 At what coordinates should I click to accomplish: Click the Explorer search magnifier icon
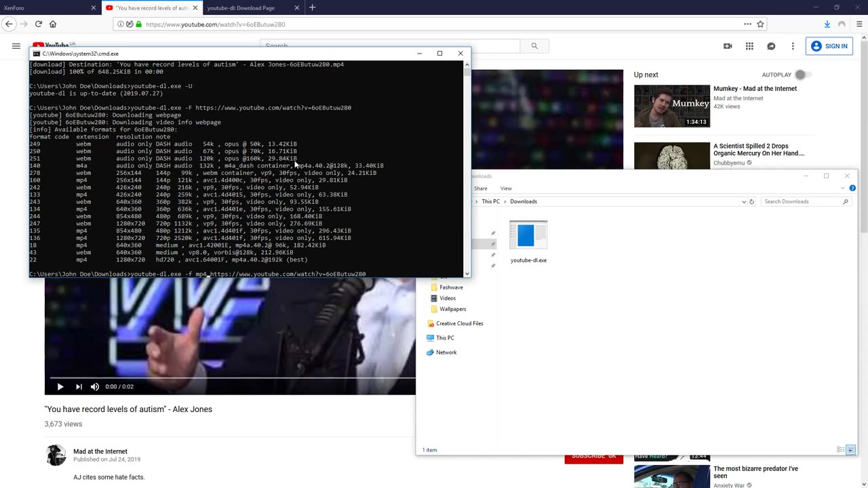tap(845, 201)
